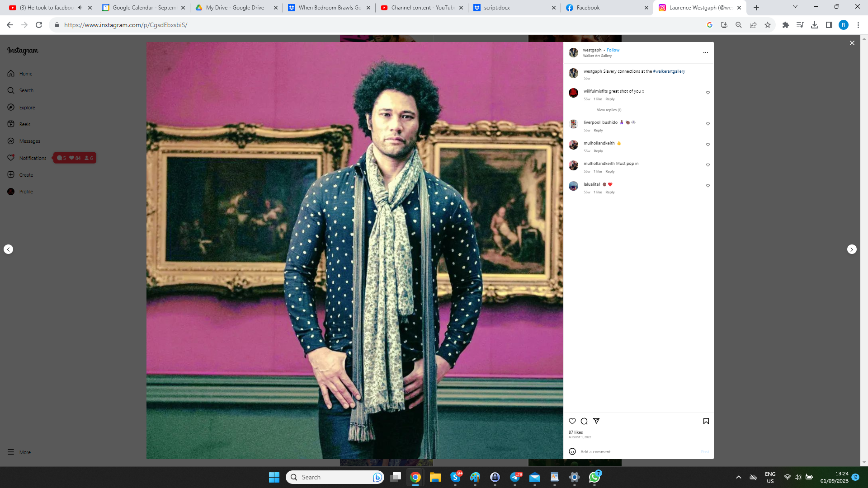The height and width of the screenshot is (488, 868).
Task: Expand the More menu in the sidebar
Action: (x=19, y=452)
